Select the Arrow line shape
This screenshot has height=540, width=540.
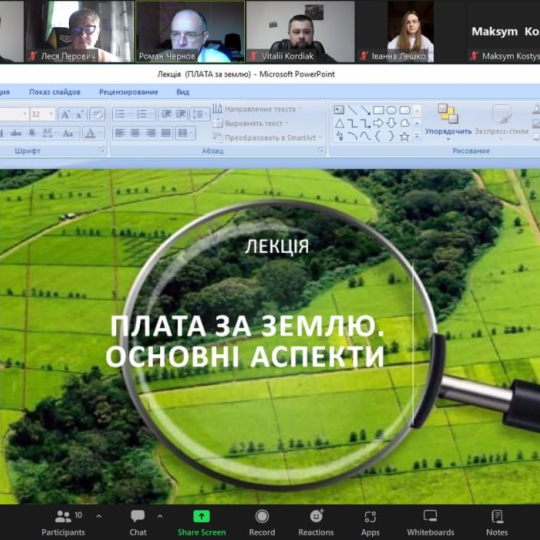click(365, 110)
